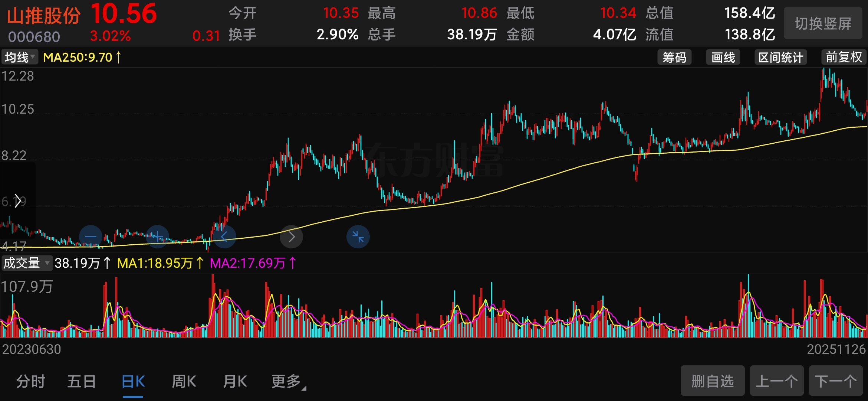
Task: Click the collapse arrows circle icon
Action: tap(358, 237)
